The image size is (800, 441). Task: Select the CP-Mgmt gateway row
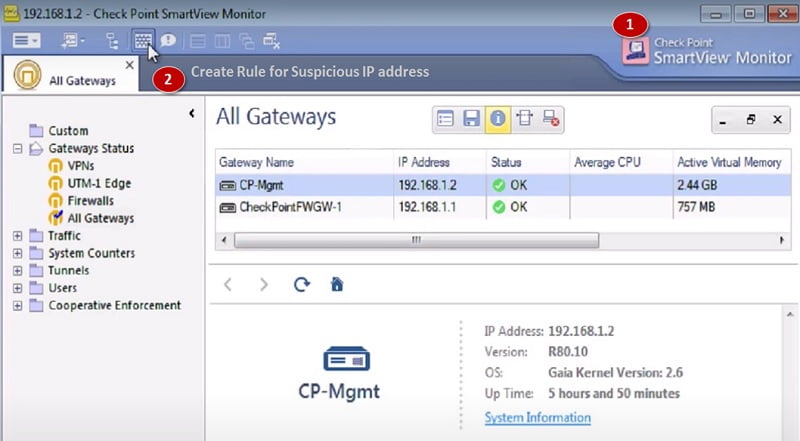click(x=503, y=185)
